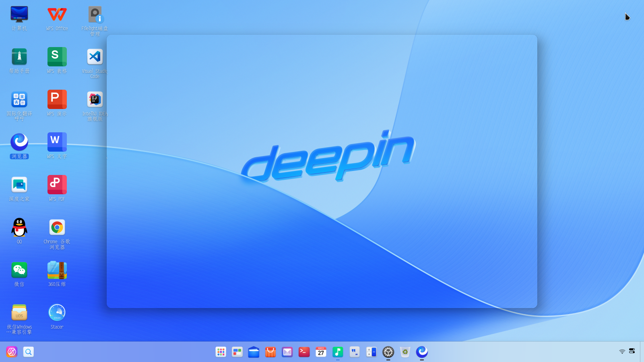Click the pink hexagon icon in dock

pos(12,352)
